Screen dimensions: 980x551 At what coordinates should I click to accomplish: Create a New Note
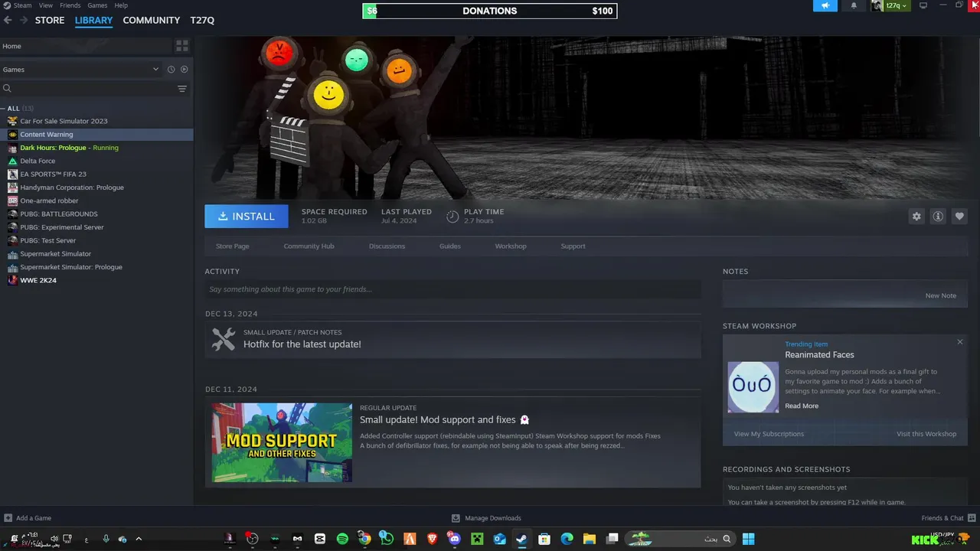tap(941, 295)
